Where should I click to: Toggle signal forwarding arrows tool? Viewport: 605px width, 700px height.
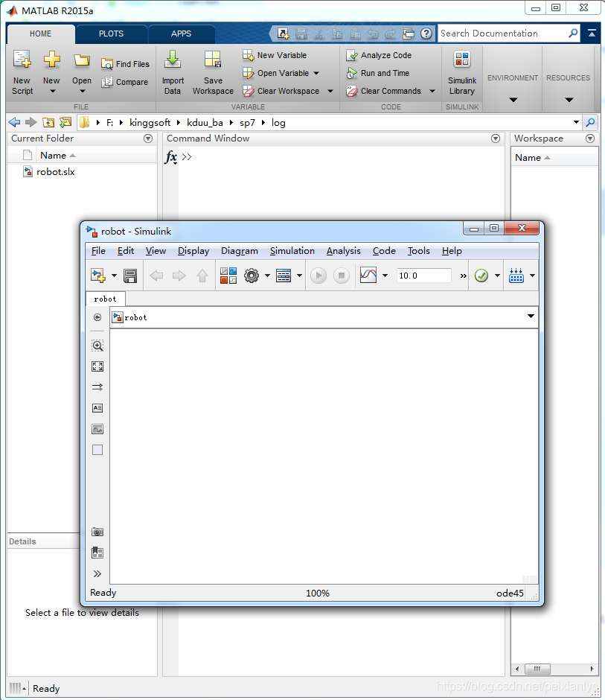point(97,386)
